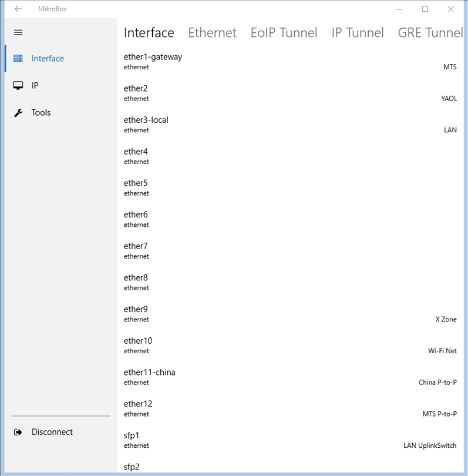Select the Interface tab header
Screen dimensions: 468x476
[149, 33]
